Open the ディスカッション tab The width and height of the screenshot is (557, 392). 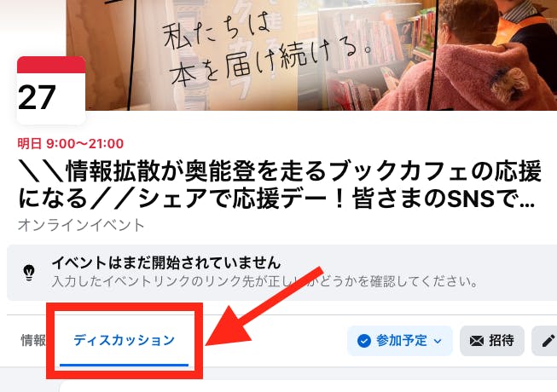124,340
